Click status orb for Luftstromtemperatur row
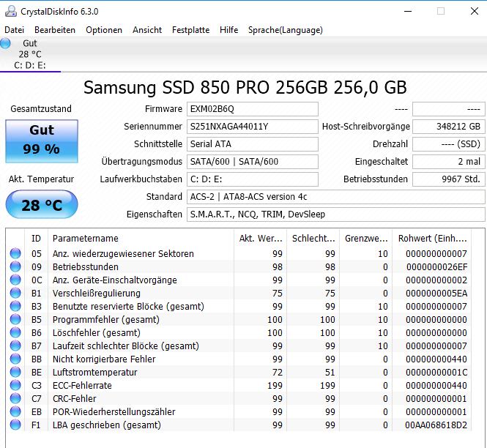 point(15,372)
